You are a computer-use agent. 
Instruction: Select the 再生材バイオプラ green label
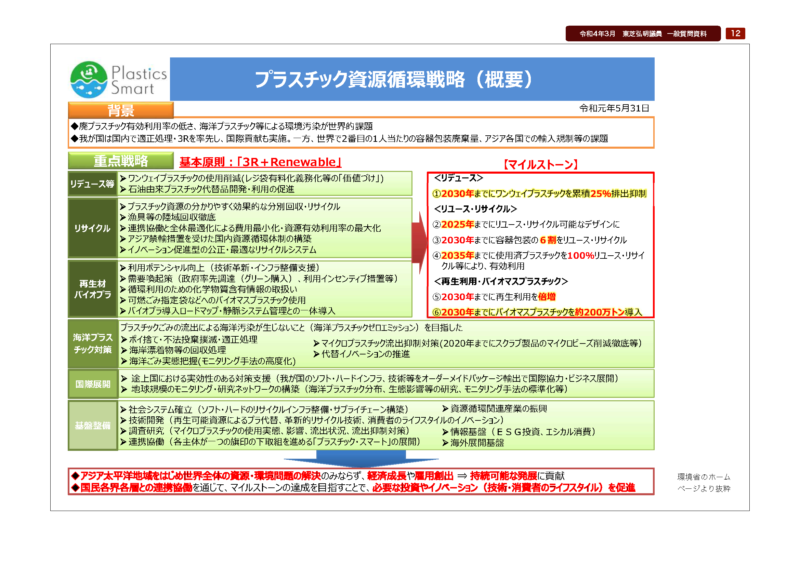[92, 290]
